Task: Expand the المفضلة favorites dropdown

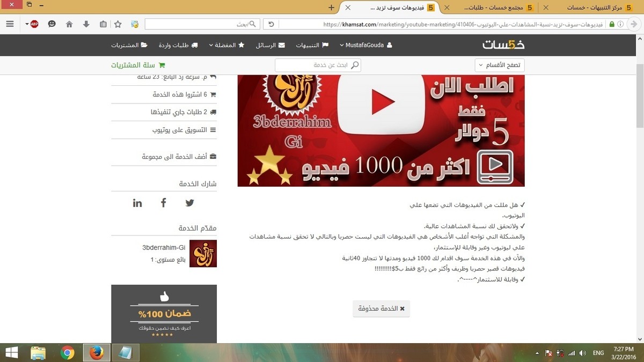Action: pyautogui.click(x=226, y=45)
